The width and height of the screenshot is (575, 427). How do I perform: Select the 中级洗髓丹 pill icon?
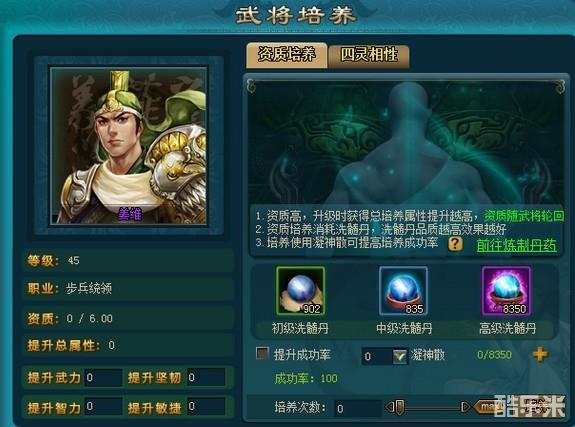click(403, 291)
